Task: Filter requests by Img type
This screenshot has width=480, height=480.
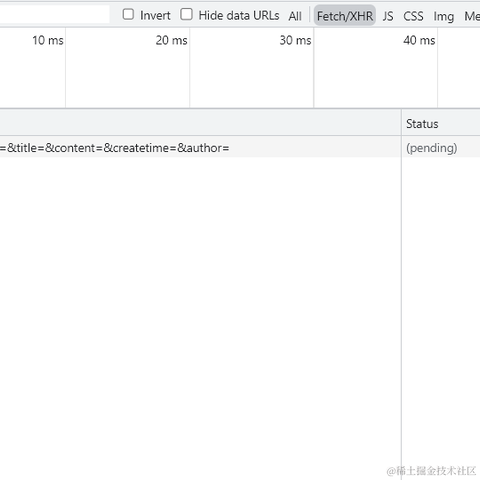Action: tap(444, 16)
